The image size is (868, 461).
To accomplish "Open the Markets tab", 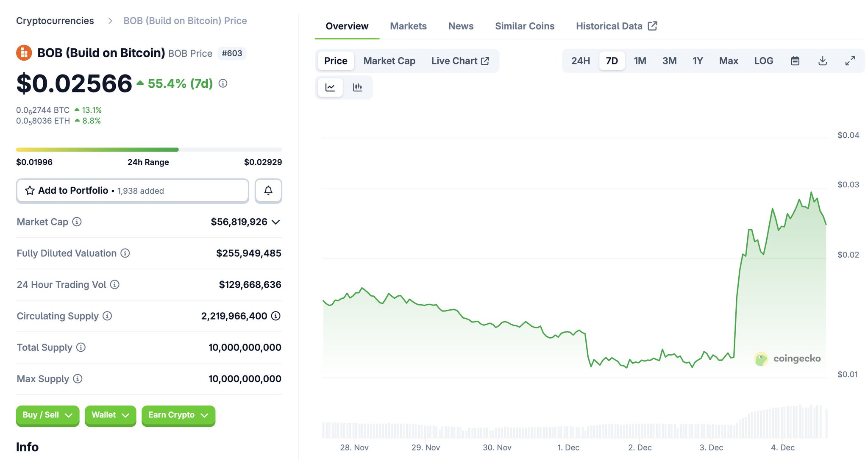I will [408, 26].
